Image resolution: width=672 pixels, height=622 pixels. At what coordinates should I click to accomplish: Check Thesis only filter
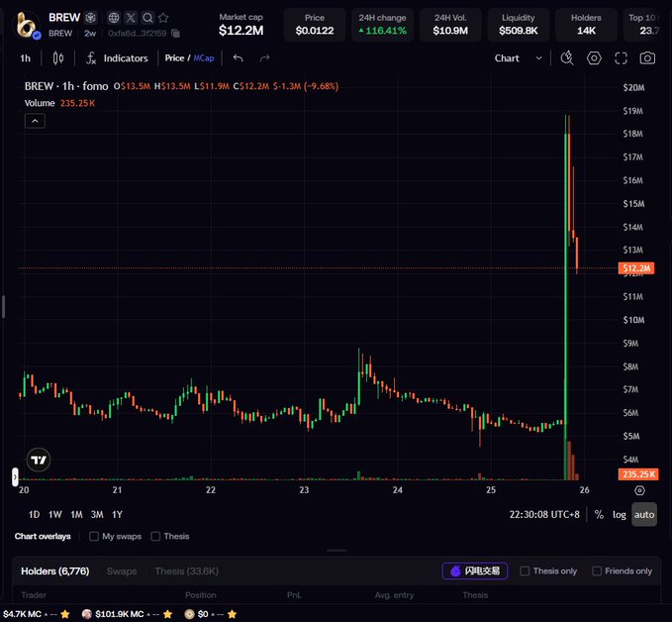click(x=525, y=570)
